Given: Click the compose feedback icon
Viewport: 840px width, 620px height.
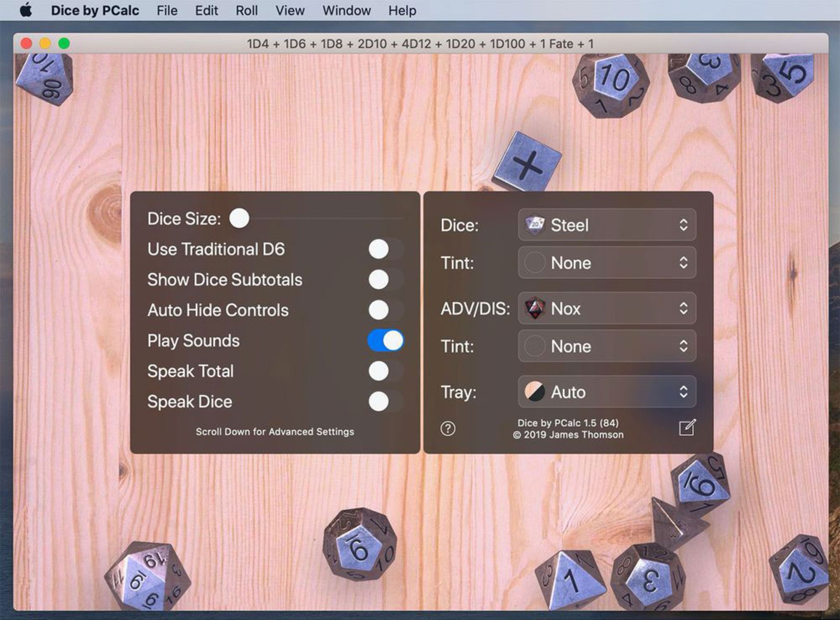Looking at the screenshot, I should click(x=687, y=427).
